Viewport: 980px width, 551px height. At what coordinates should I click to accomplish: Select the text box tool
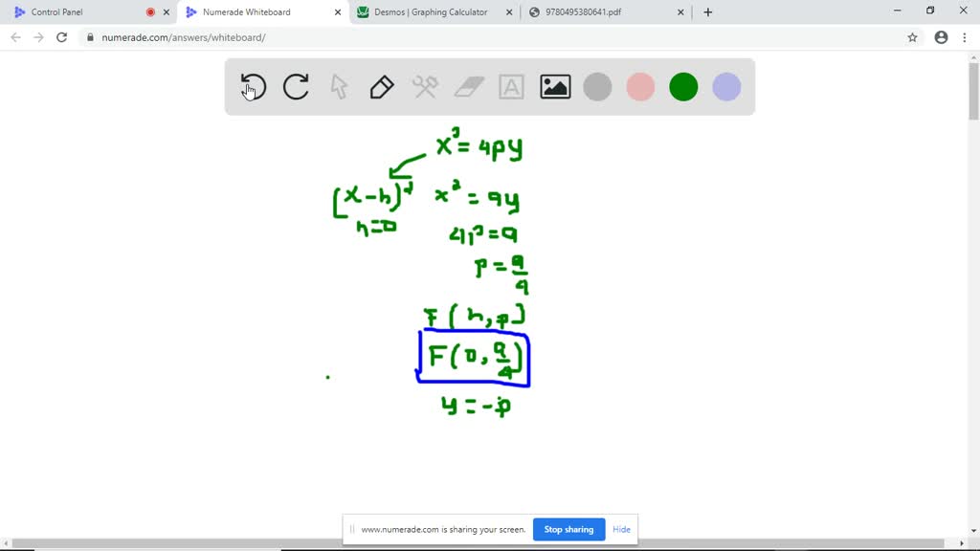tap(512, 87)
